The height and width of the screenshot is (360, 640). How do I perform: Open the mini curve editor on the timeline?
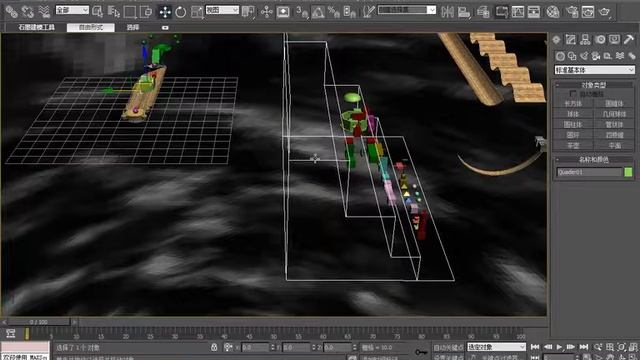tap(10, 333)
